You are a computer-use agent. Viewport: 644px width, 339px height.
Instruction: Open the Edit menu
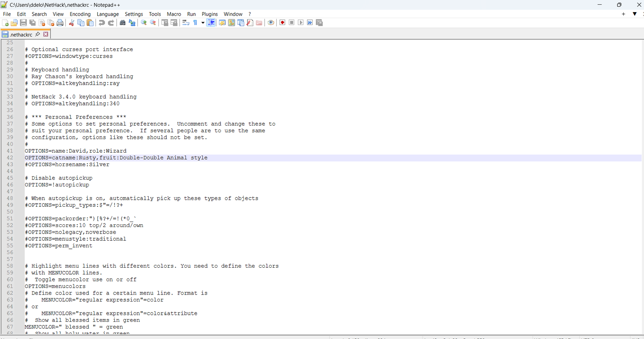(x=21, y=14)
